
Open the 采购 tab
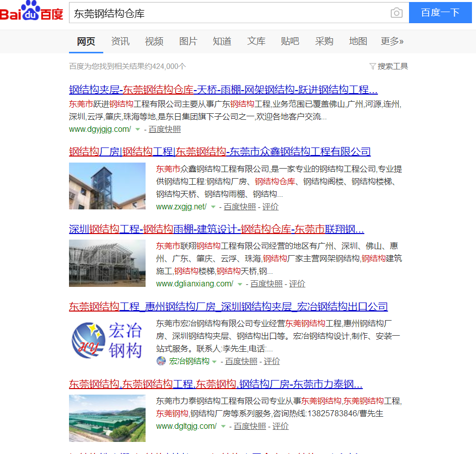click(x=324, y=41)
